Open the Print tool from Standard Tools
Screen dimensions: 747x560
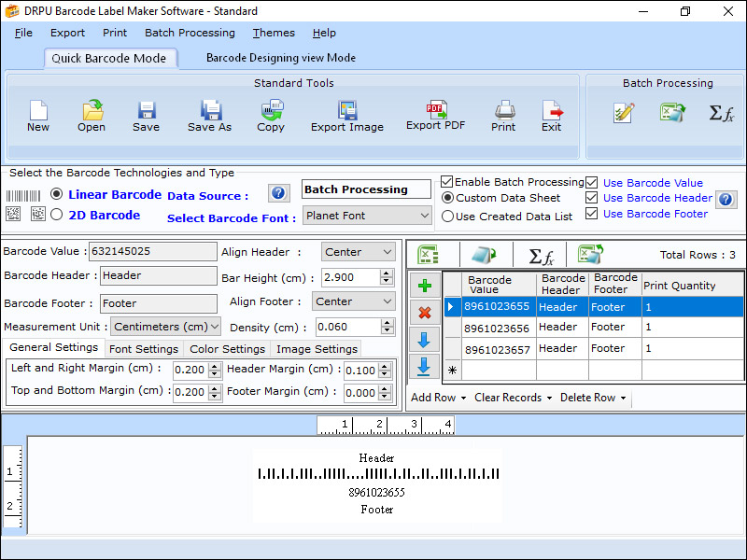click(x=503, y=110)
